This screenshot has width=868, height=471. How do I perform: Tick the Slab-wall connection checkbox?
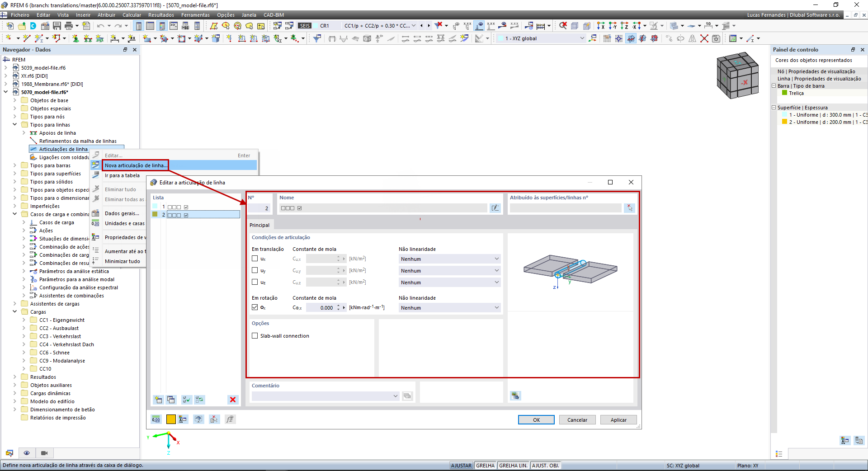[x=255, y=336]
